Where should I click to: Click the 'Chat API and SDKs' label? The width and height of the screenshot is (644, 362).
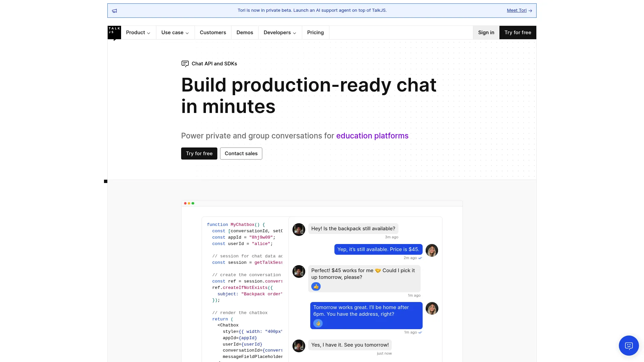coord(214,64)
